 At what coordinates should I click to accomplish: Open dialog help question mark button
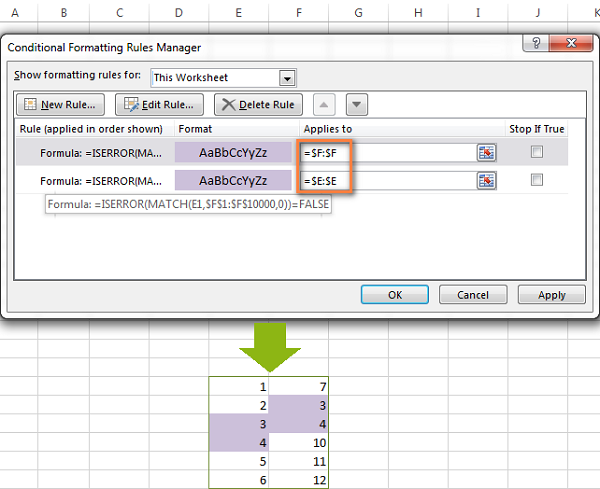pos(536,43)
